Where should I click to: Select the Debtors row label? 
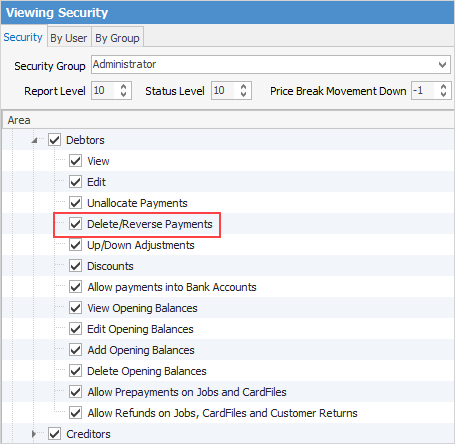pos(85,140)
